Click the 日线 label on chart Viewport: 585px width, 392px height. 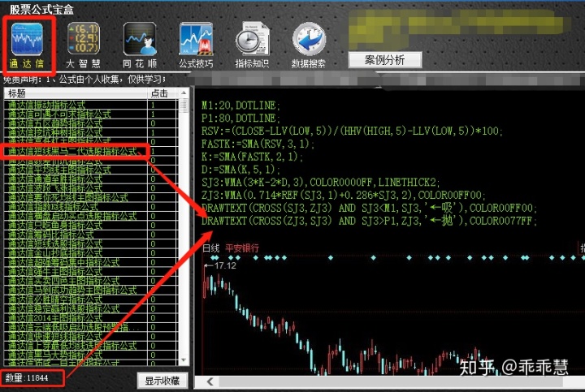pos(210,248)
